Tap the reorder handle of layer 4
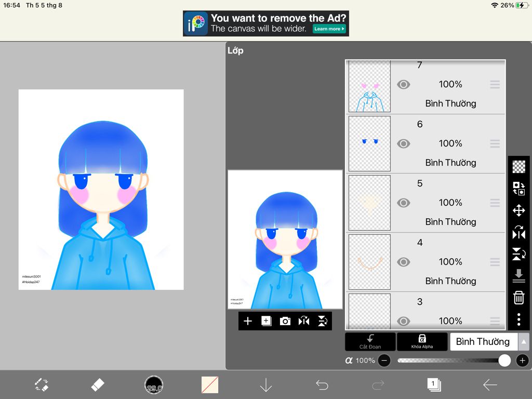Viewport: 532px width, 399px height. pos(495,262)
